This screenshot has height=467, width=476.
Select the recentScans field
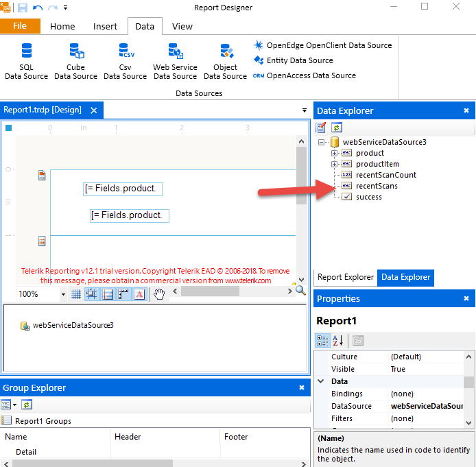click(377, 186)
